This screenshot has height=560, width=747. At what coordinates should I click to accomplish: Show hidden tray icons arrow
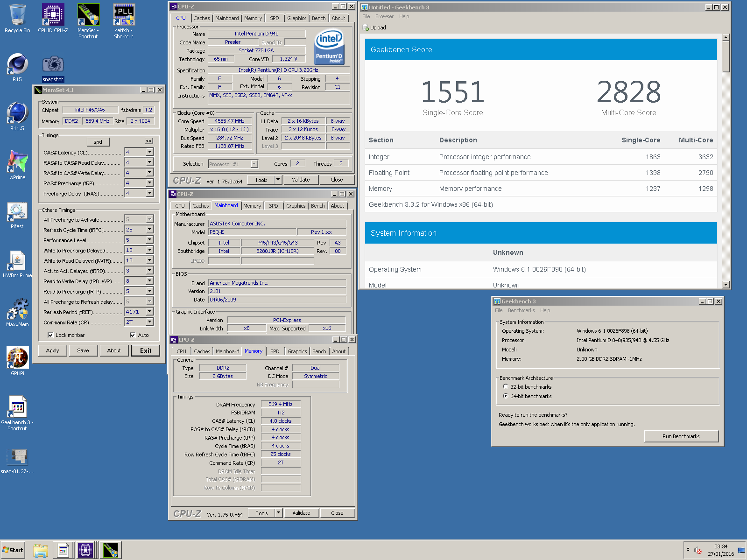(x=688, y=550)
